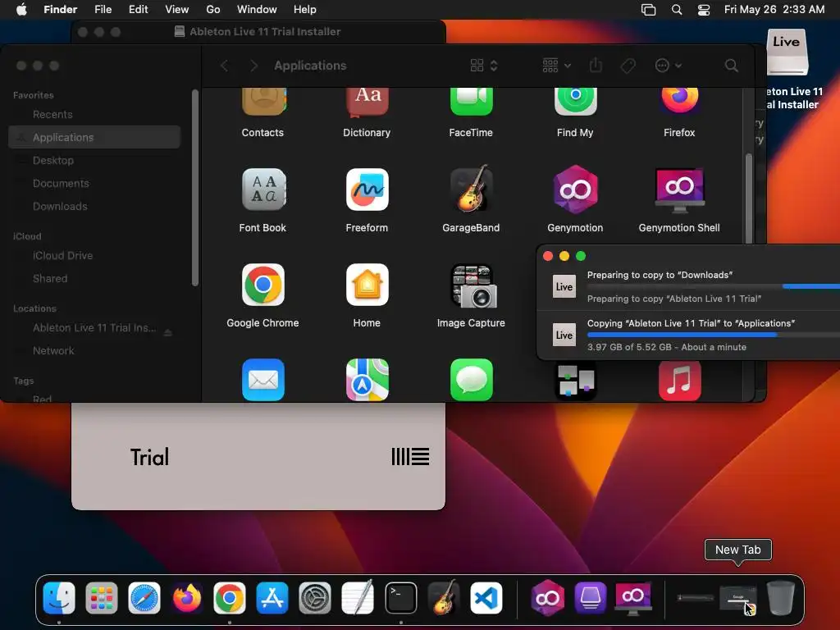
Task: Click the Finder sidebar scrollbar
Action: (195, 188)
